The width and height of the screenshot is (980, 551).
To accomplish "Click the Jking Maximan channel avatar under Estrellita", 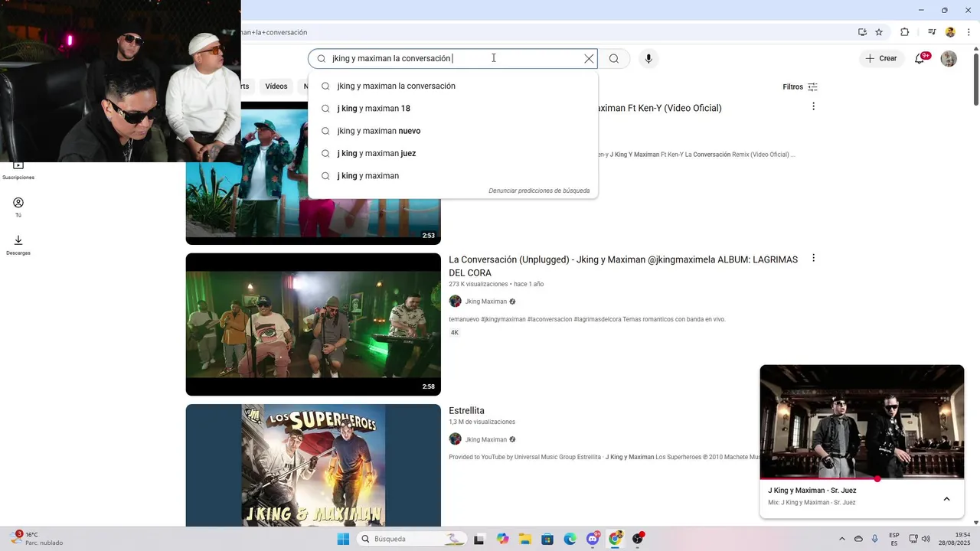I will coord(456,439).
